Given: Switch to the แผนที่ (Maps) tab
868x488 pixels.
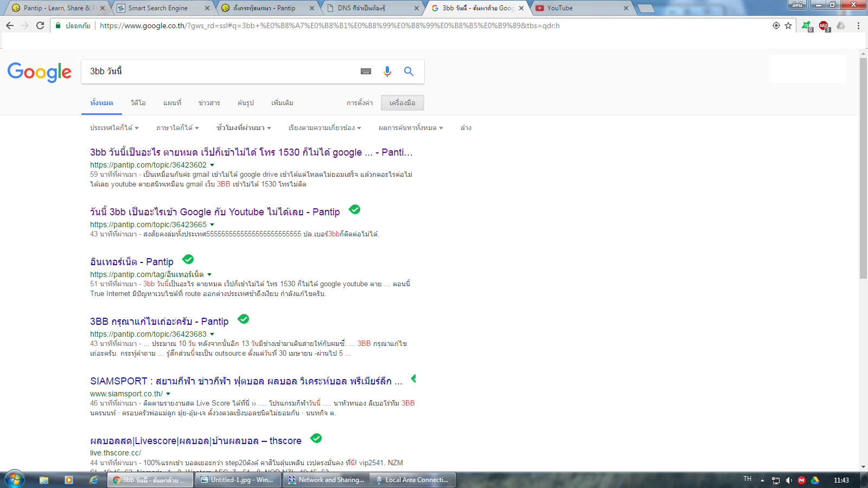Looking at the screenshot, I should click(172, 103).
